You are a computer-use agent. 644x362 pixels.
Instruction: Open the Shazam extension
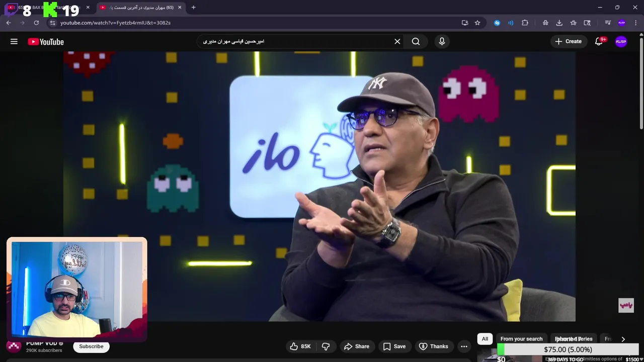tap(497, 23)
